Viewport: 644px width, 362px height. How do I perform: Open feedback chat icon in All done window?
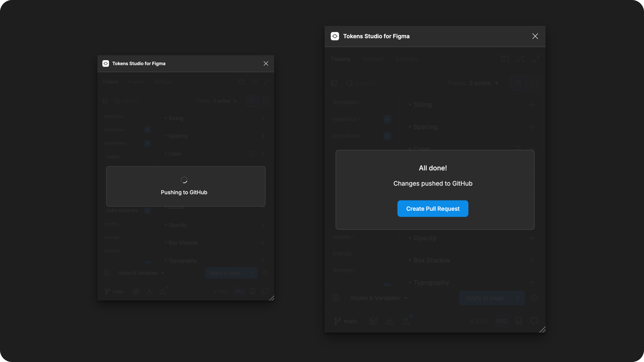(x=534, y=321)
